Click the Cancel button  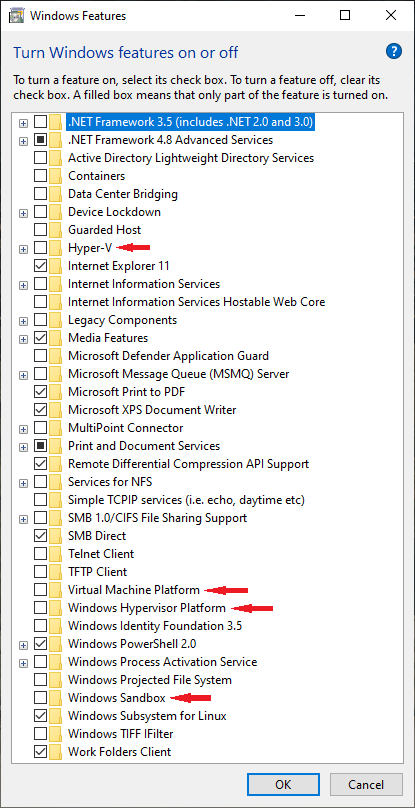pos(366,785)
